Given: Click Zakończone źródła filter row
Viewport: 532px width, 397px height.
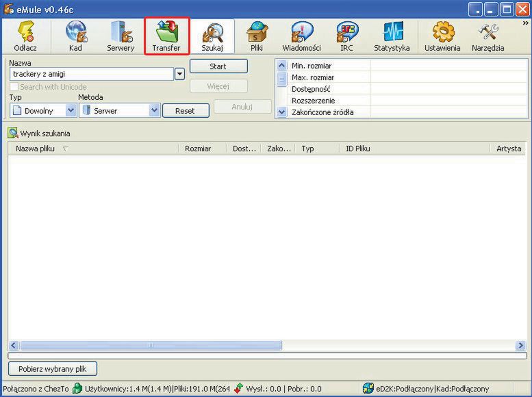Looking at the screenshot, I should (407, 112).
